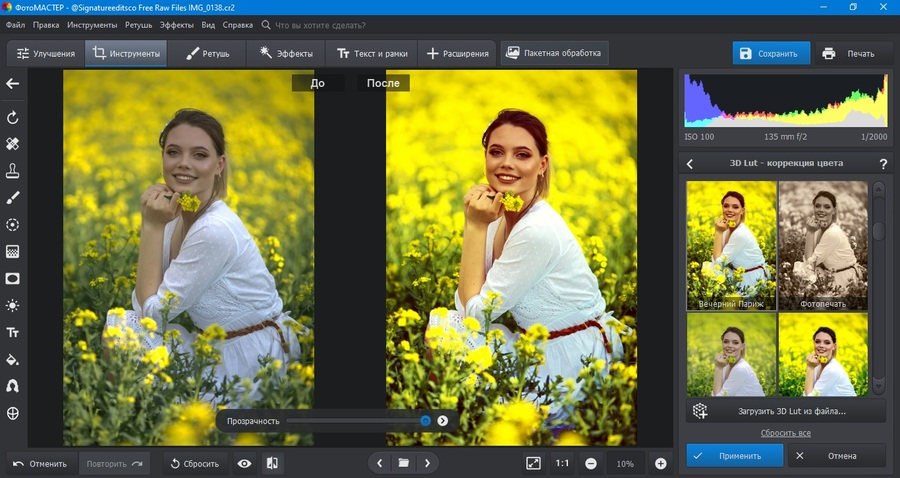Click the После label
This screenshot has height=478, width=900.
click(x=383, y=83)
